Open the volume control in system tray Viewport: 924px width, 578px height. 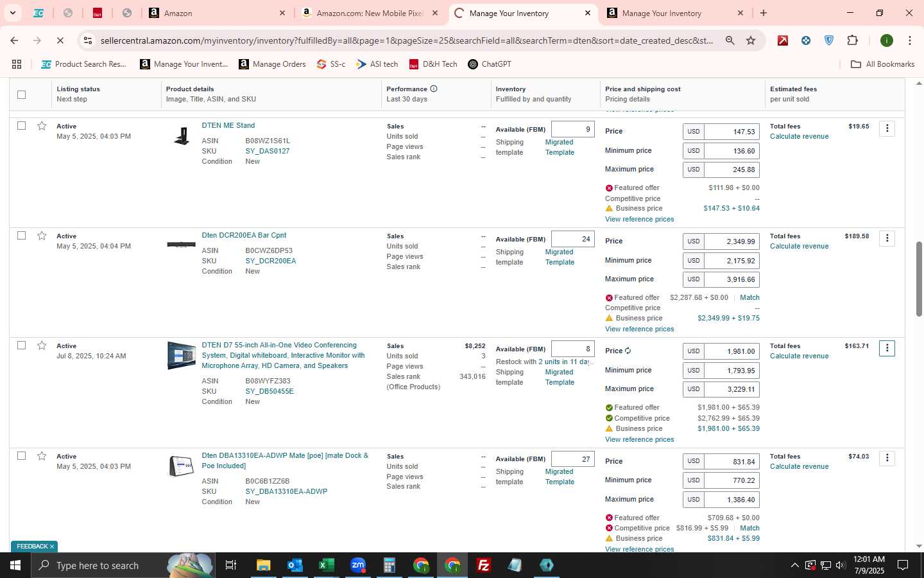tap(841, 565)
